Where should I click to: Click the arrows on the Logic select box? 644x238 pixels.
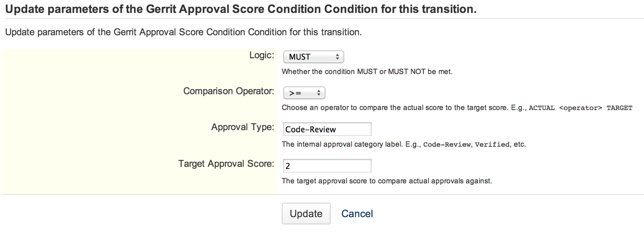[x=337, y=57]
